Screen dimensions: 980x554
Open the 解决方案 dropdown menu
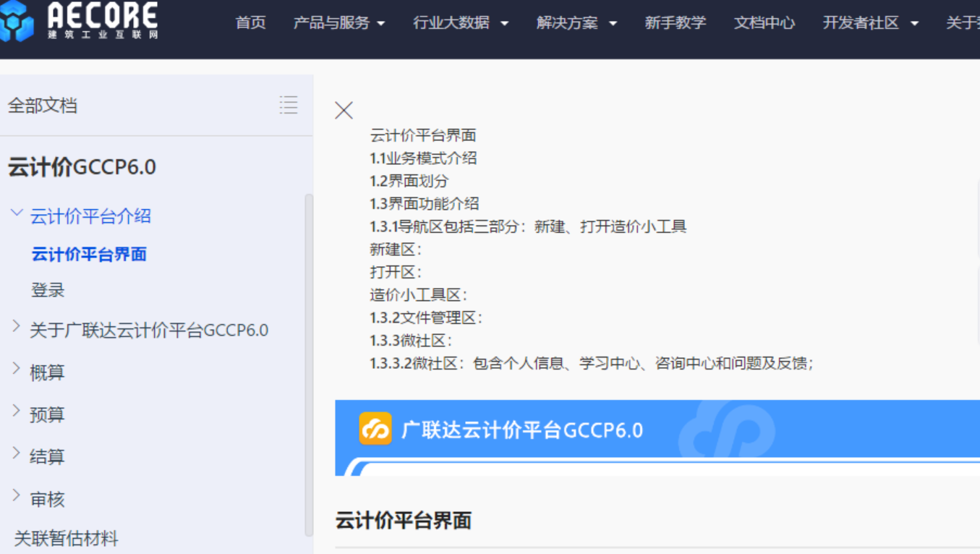point(576,22)
